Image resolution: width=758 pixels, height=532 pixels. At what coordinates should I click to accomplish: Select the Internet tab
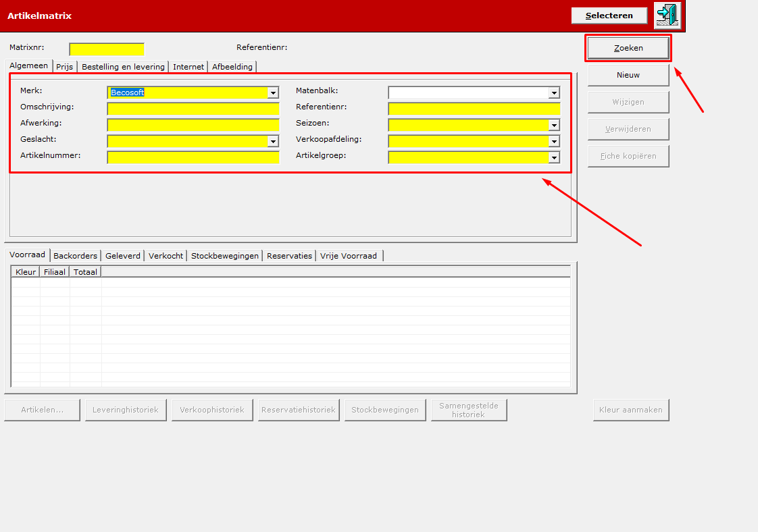[x=188, y=67]
